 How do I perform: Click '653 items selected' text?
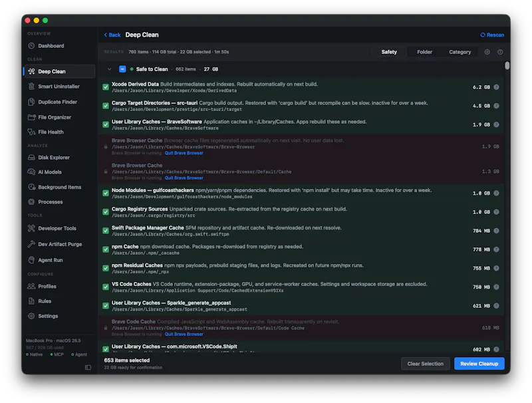point(127,360)
